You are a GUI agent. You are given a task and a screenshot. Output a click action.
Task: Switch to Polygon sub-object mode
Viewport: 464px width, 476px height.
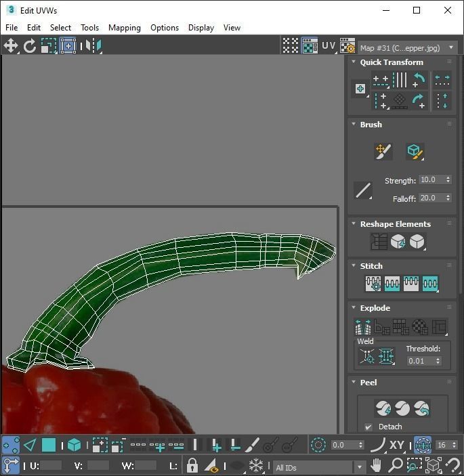click(49, 445)
